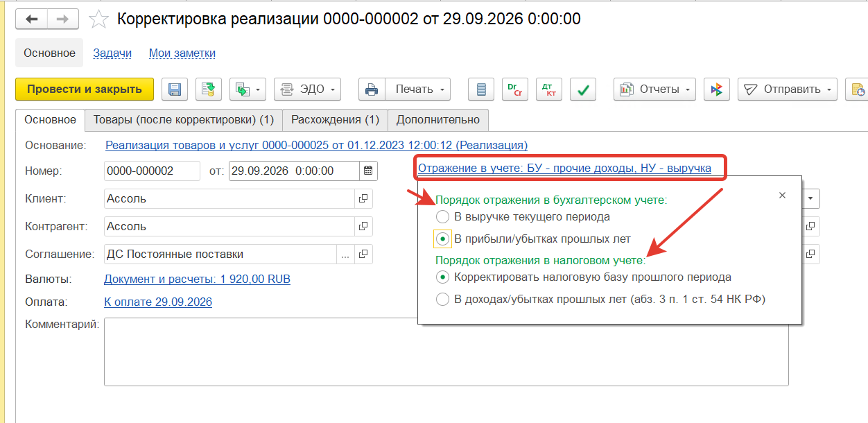Expand the create-based-on dropdown

248,89
